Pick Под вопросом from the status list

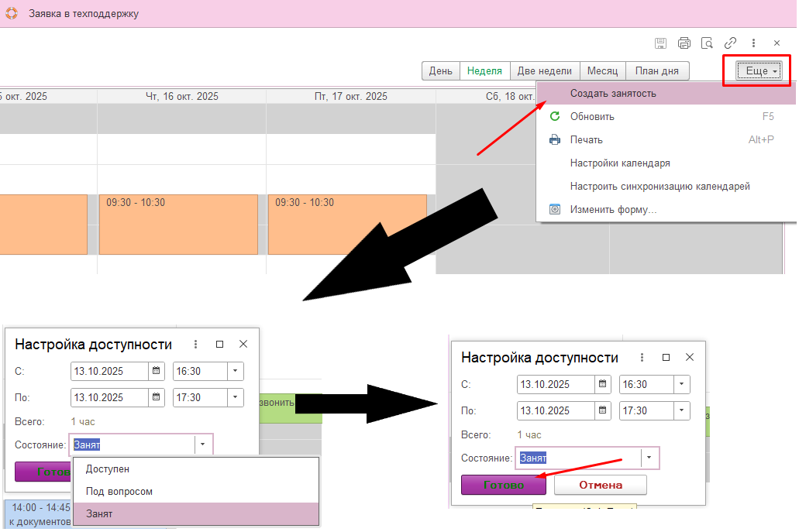coord(119,492)
